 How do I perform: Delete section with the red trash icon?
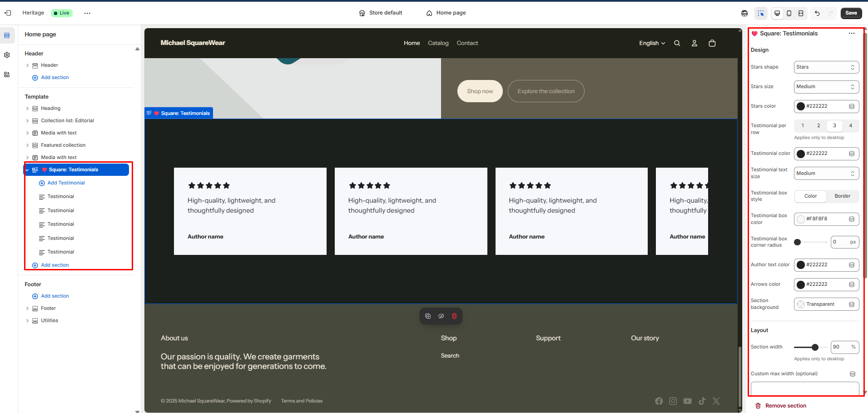454,316
